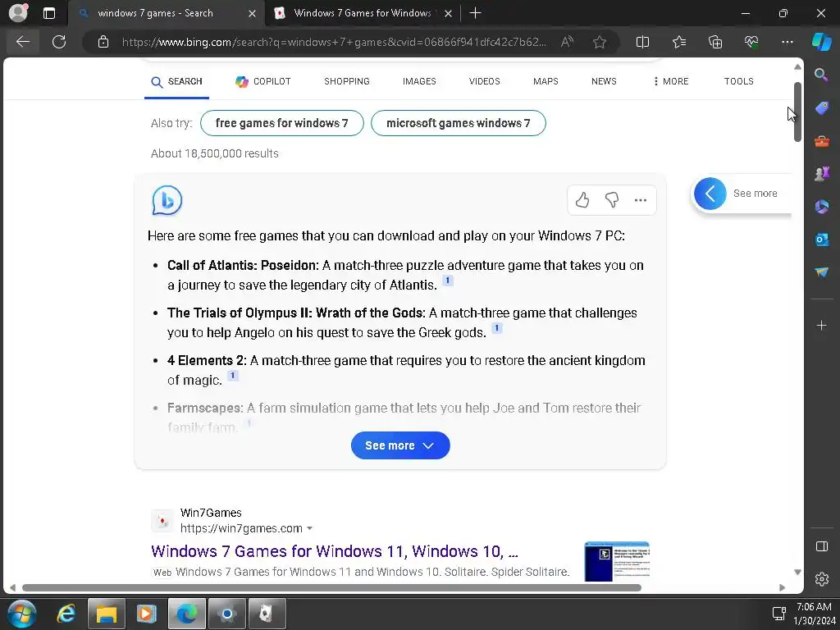The height and width of the screenshot is (630, 840).
Task: Open citation 1 after Trials of Olympus
Action: (x=496, y=328)
